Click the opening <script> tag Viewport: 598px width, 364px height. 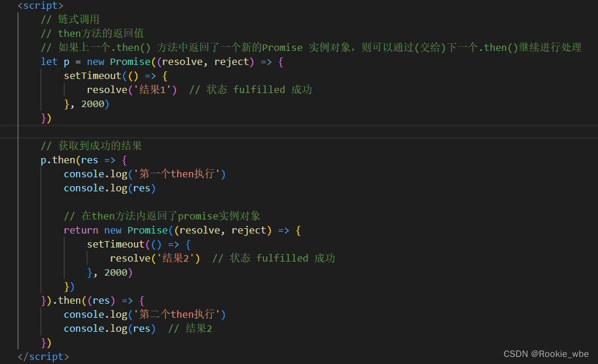tap(40, 5)
